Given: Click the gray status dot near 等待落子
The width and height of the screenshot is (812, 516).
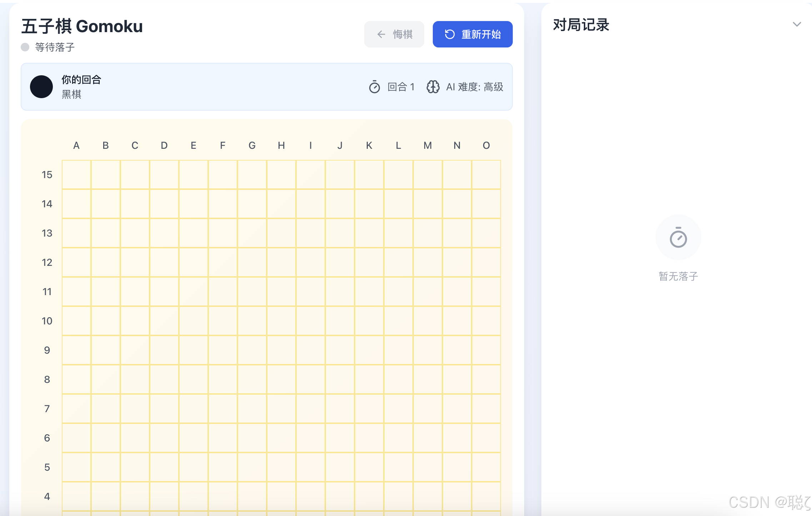Looking at the screenshot, I should [25, 47].
